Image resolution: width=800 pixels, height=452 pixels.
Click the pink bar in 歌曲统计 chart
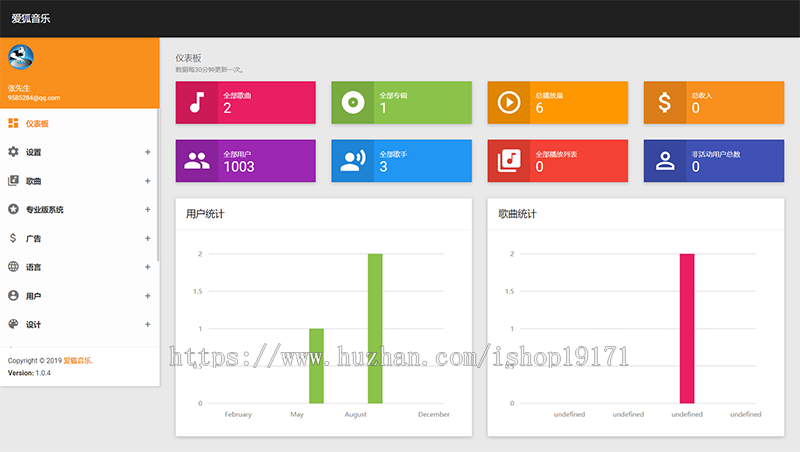(687, 328)
